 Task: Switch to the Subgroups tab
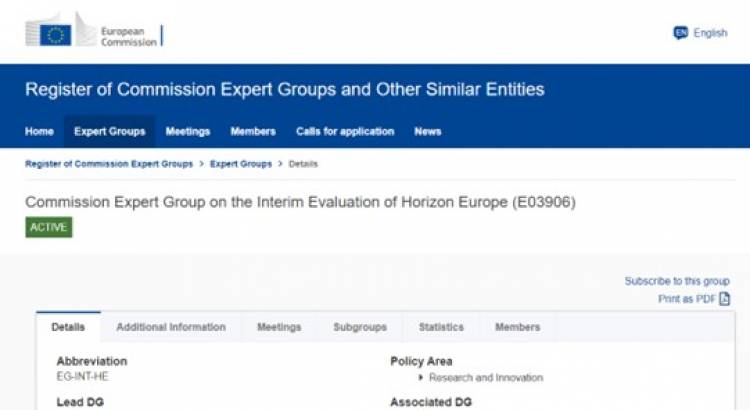pos(360,327)
